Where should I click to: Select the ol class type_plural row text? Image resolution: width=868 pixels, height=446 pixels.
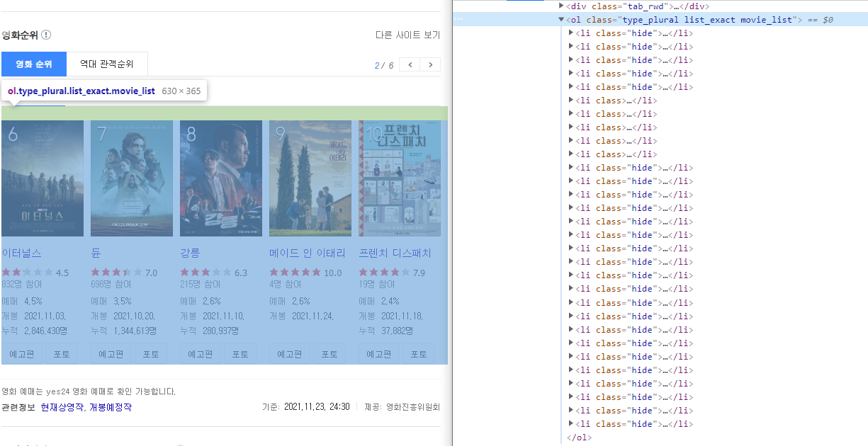(684, 20)
